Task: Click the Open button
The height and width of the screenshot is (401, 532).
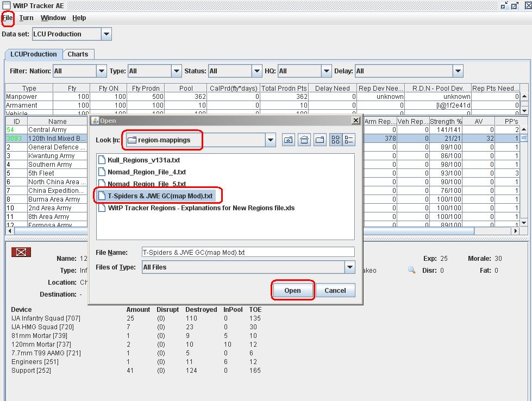Action: click(x=292, y=290)
